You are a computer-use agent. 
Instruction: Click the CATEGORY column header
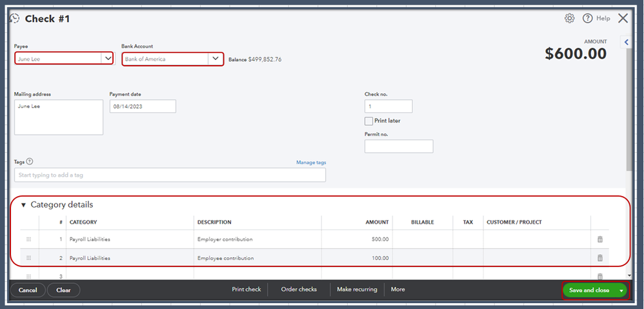83,222
